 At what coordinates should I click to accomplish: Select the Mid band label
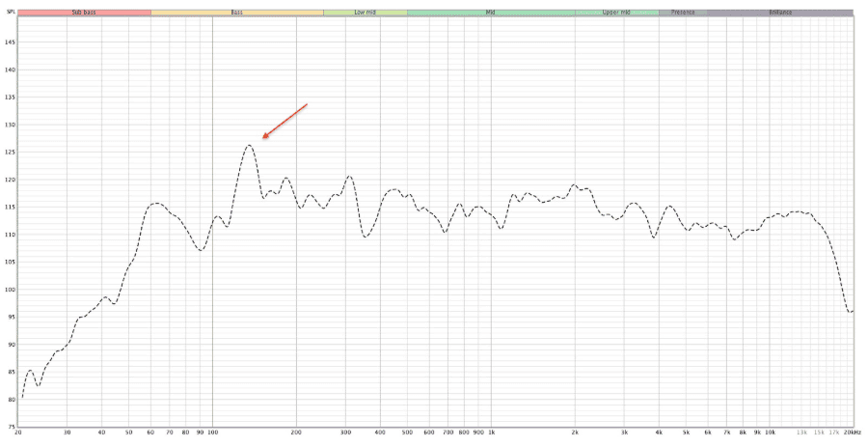[491, 13]
